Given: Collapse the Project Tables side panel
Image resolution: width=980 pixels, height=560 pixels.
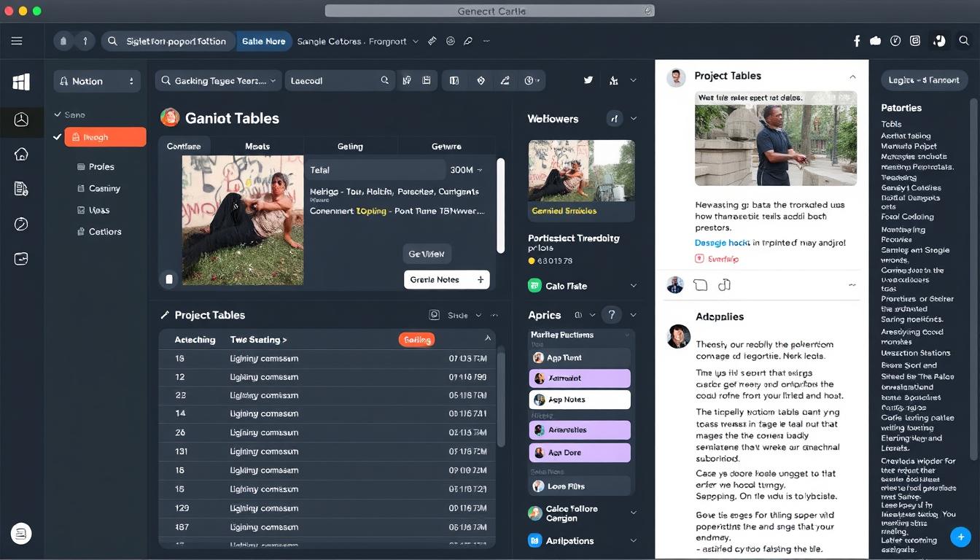Looking at the screenshot, I should [852, 77].
